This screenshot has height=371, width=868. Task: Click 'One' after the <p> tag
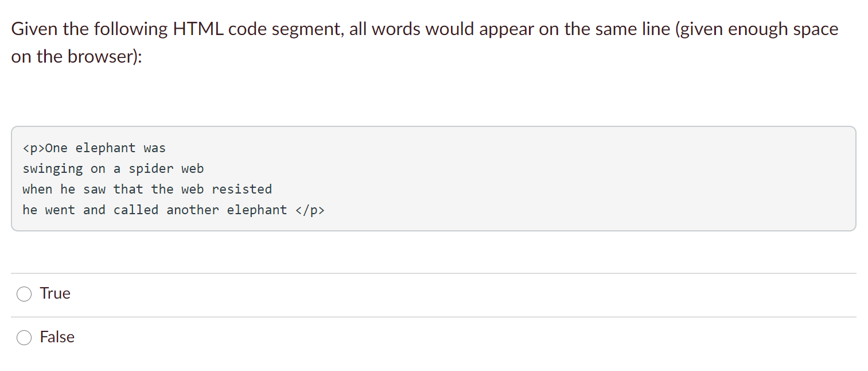[x=56, y=148]
